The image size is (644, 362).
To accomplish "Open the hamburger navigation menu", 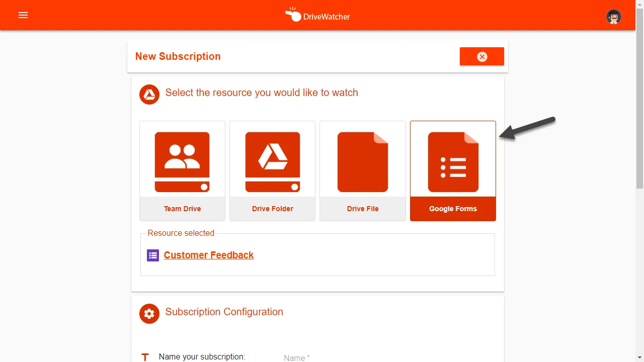I will (23, 15).
